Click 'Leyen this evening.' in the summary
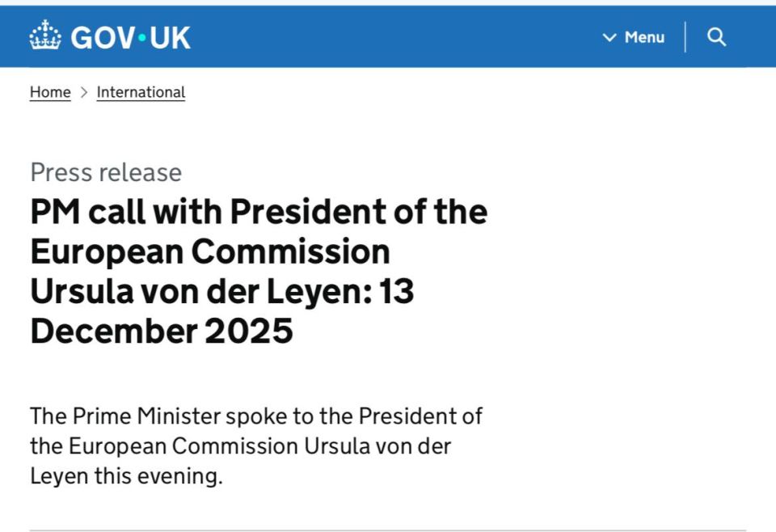Image resolution: width=776 pixels, height=532 pixels. pyautogui.click(x=126, y=476)
